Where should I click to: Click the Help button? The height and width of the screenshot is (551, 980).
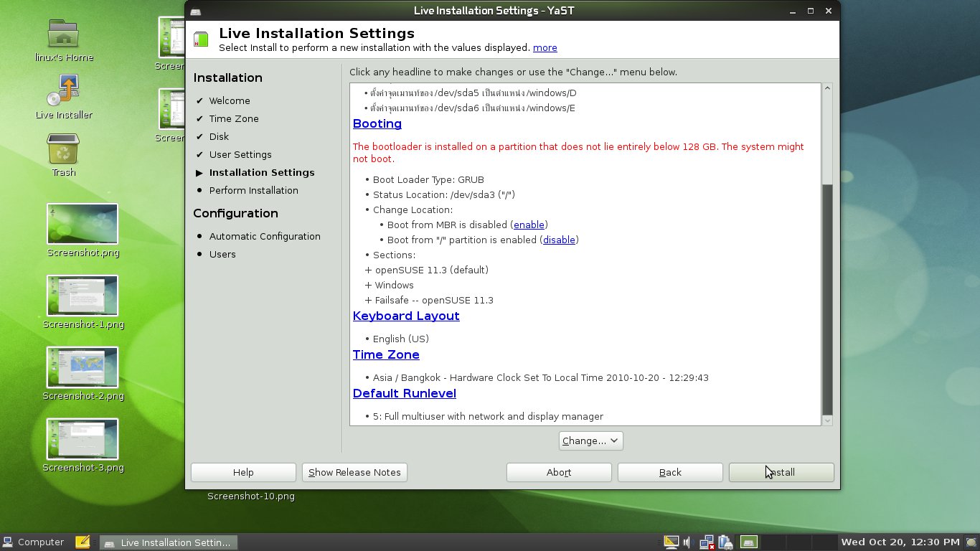coord(243,472)
